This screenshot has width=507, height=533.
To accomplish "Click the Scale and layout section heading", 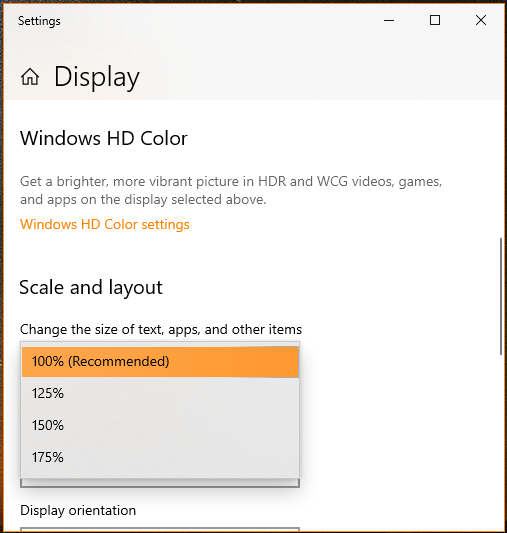I will (91, 288).
